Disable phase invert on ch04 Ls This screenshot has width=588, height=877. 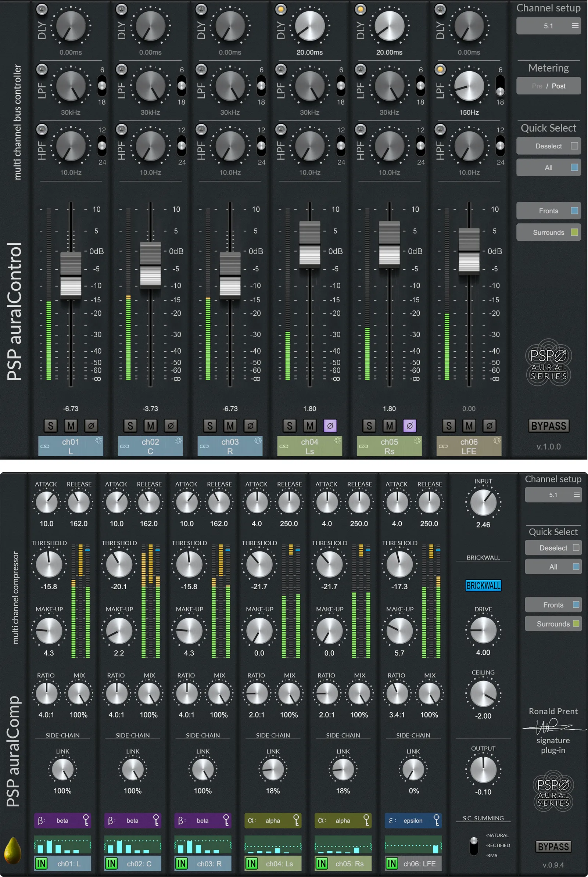click(x=330, y=425)
